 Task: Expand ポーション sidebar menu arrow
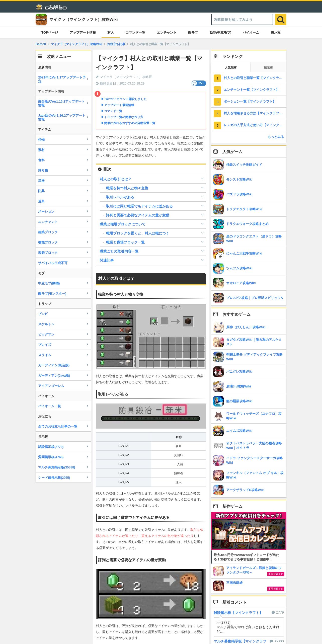pos(88,211)
